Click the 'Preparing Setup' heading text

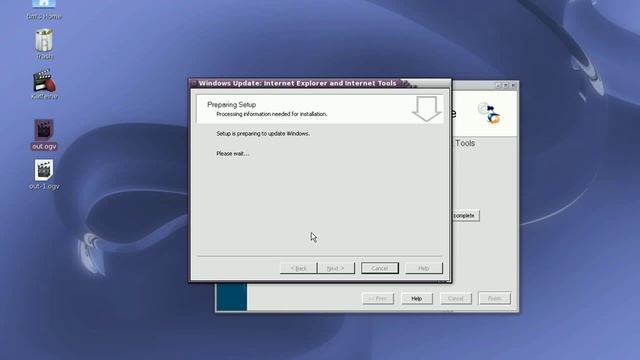pos(231,104)
